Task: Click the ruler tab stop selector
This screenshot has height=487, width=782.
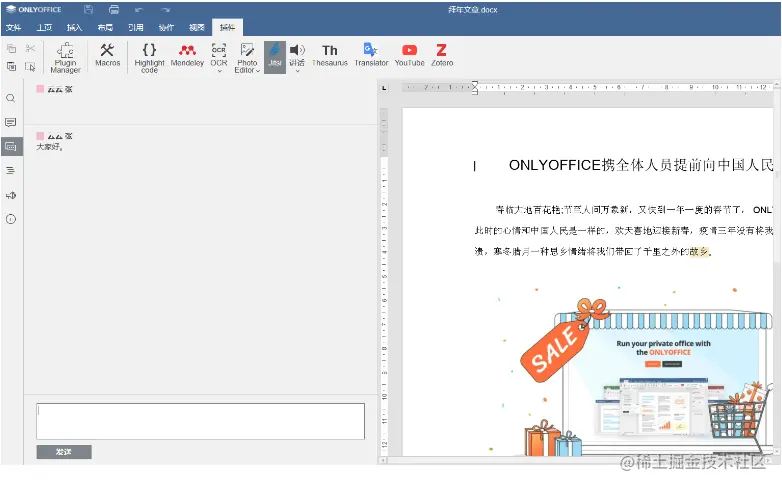Action: [384, 88]
